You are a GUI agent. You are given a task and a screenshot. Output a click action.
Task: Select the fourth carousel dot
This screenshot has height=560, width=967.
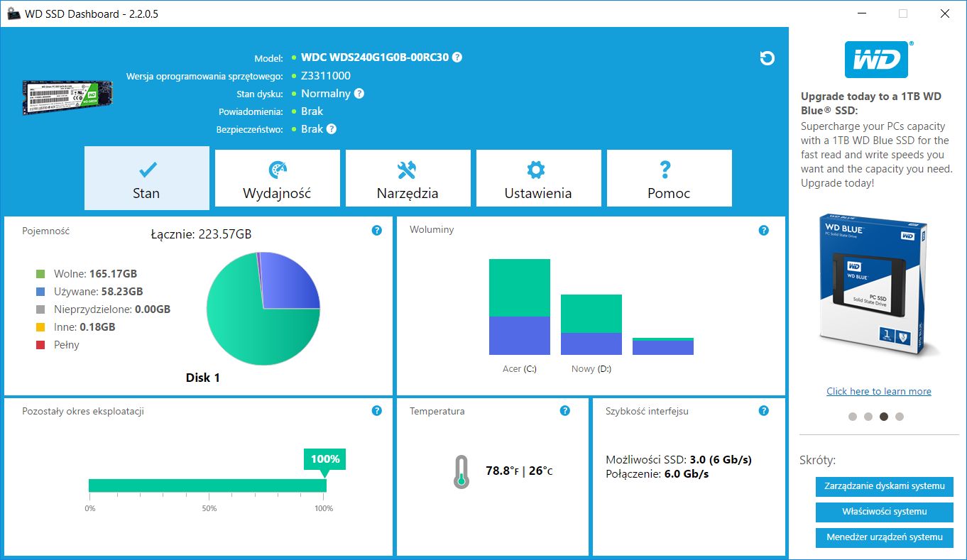point(900,417)
